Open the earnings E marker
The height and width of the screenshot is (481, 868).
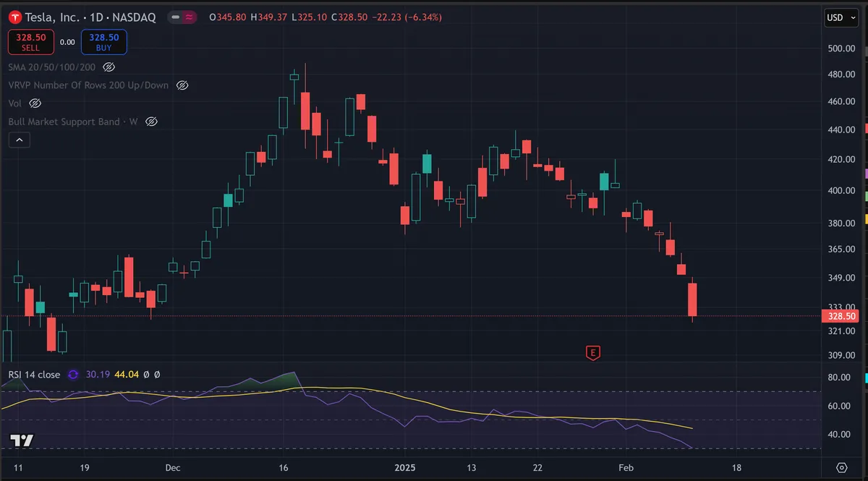593,353
